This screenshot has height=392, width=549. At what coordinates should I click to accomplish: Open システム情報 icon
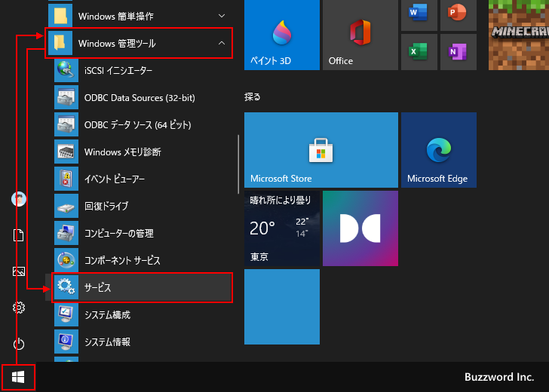pyautogui.click(x=66, y=341)
